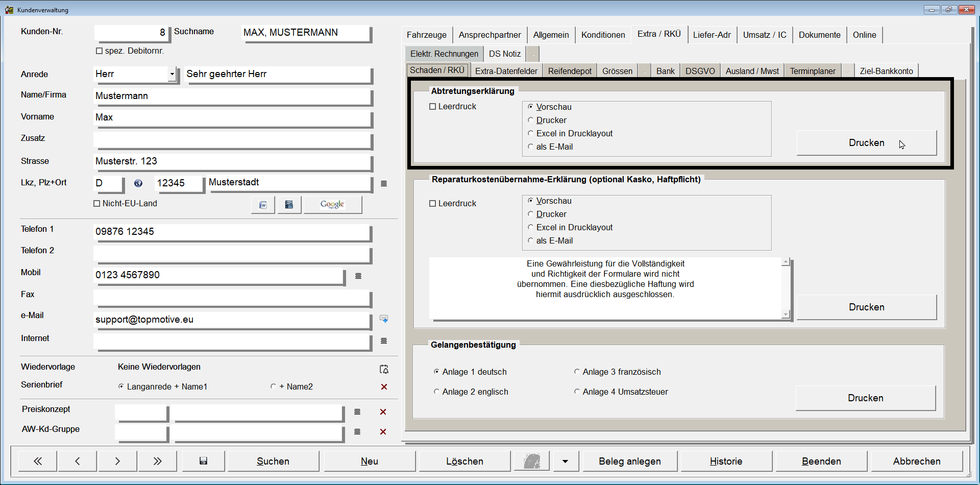Delete Preiskonzept with the red X
Image resolution: width=980 pixels, height=485 pixels.
(383, 411)
